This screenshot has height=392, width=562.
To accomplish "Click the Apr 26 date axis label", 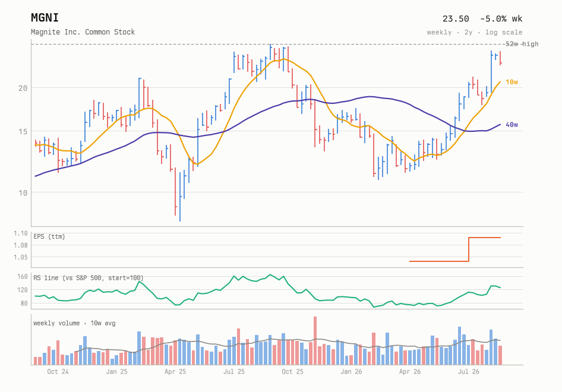I will (x=410, y=372).
